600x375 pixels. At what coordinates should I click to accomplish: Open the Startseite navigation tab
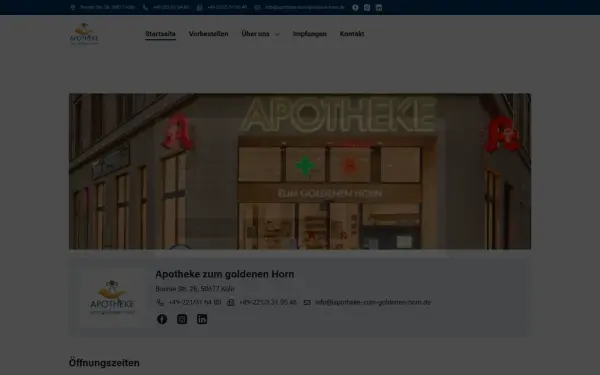(x=160, y=34)
